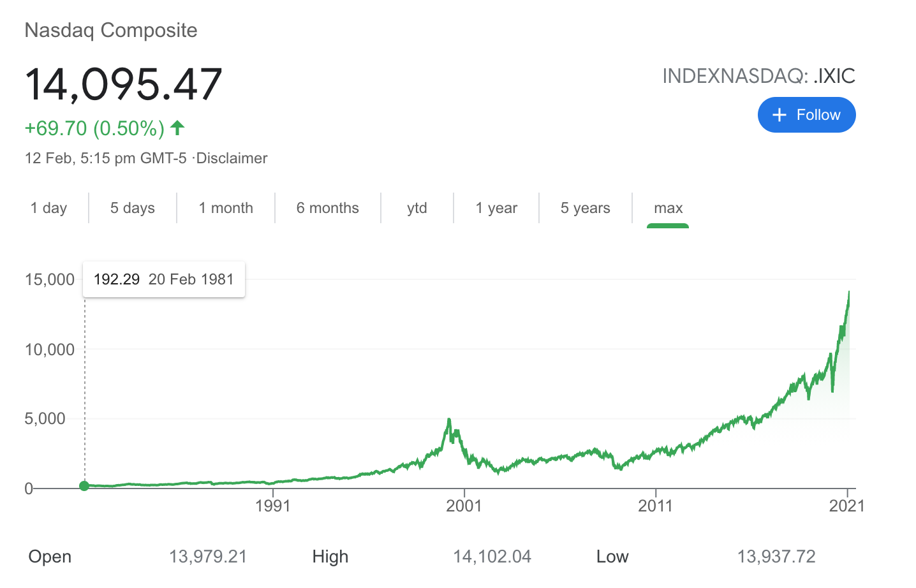Click the High label
This screenshot has height=588, width=916.
330,557
